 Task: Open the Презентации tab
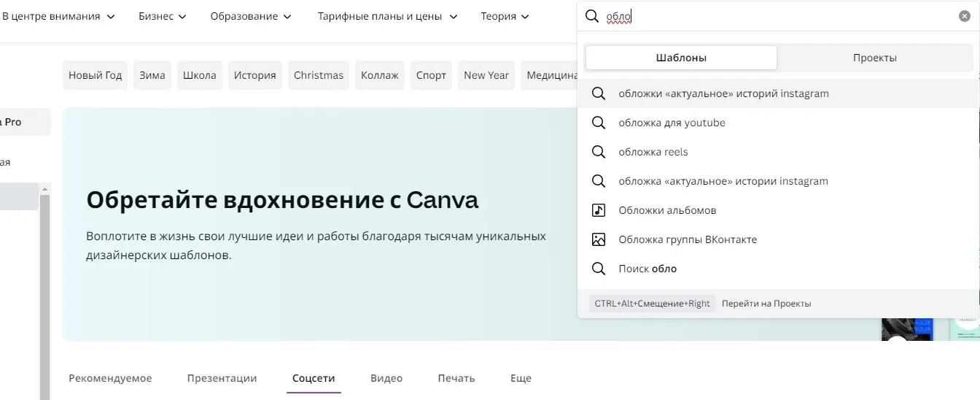[x=222, y=378]
